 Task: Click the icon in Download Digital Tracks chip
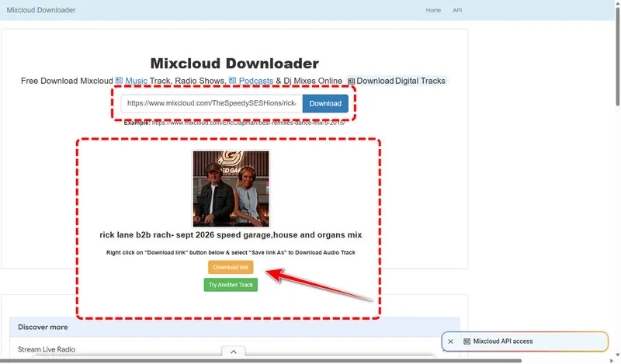tap(352, 81)
